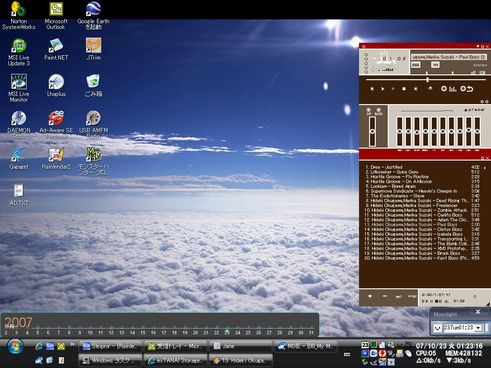Open the Paint.NET desktop shortcut
This screenshot has height=368, width=491.
pos(56,49)
